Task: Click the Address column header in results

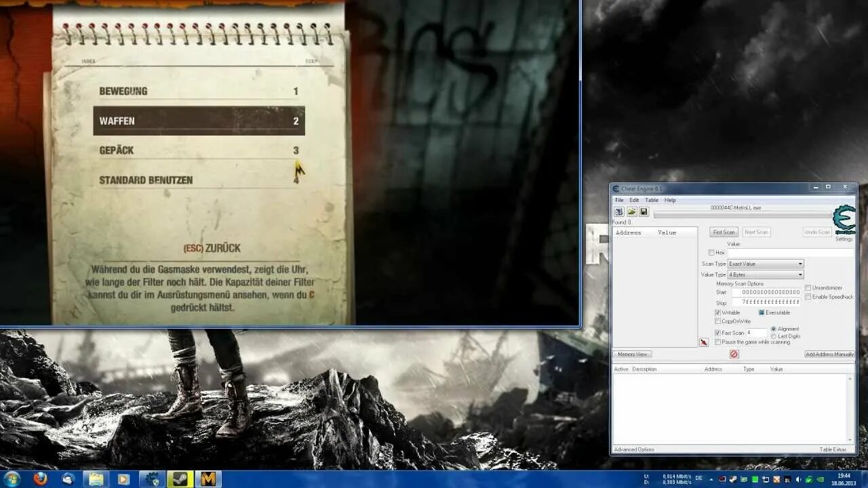Action: (628, 232)
